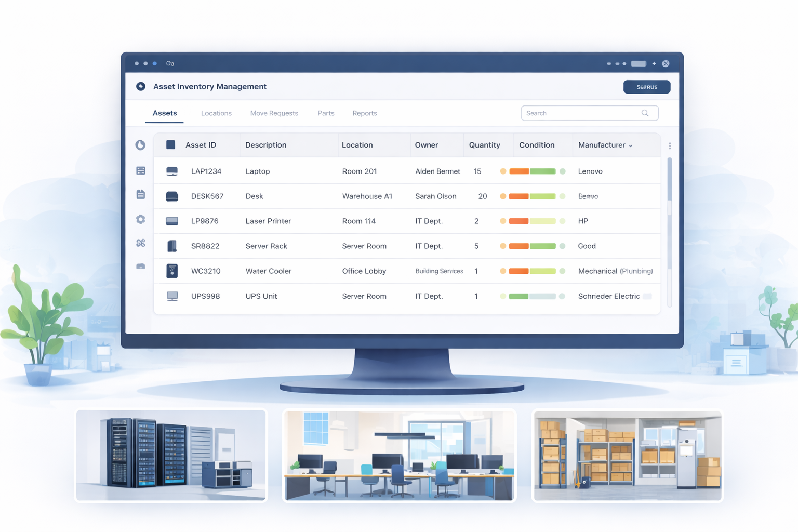The image size is (798, 532).
Task: Open the warehouse storage thumbnail image
Action: tap(628, 455)
